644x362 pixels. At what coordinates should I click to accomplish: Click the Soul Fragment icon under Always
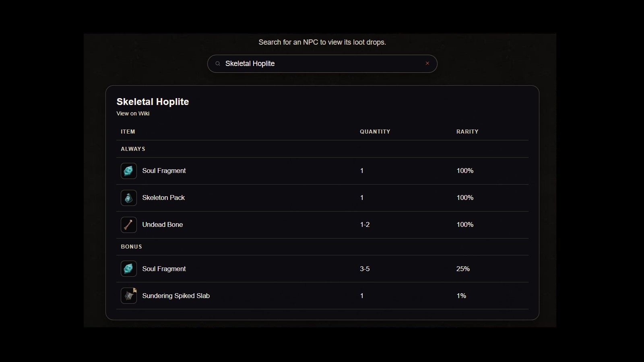point(129,171)
